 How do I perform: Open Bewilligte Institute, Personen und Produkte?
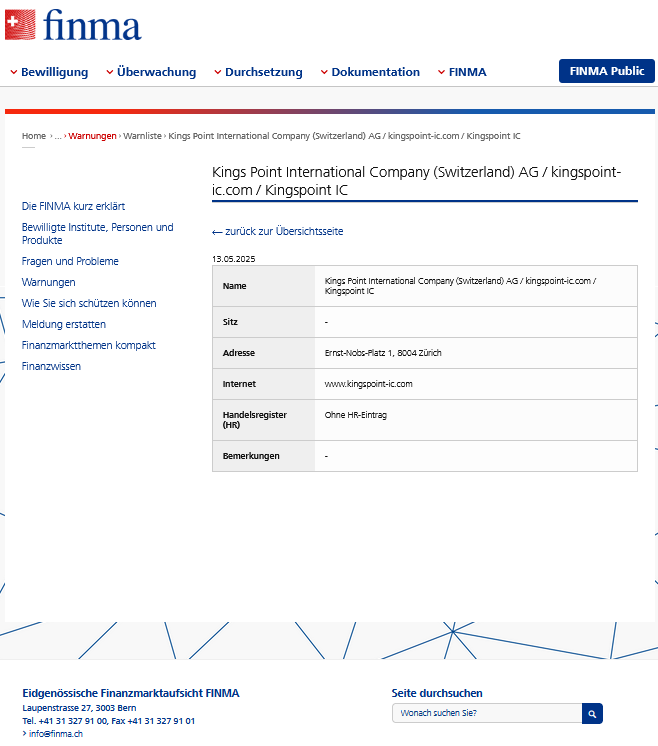[98, 234]
